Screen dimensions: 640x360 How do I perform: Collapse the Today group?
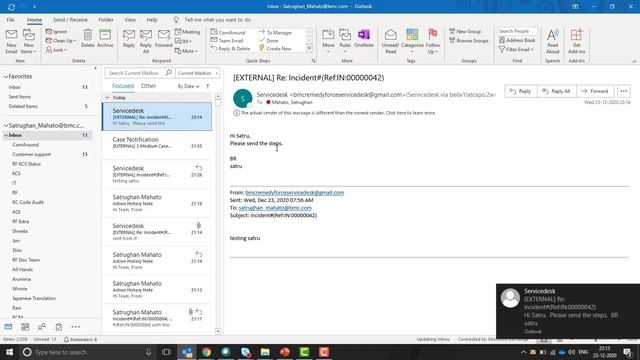click(x=107, y=98)
